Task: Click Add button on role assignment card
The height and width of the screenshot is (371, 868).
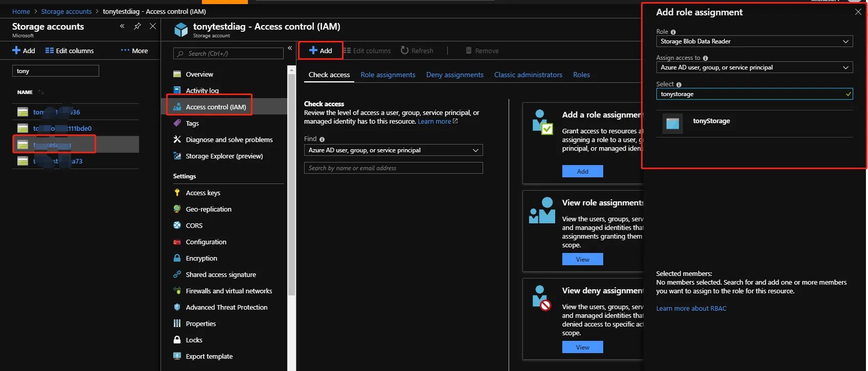Action: 583,171
